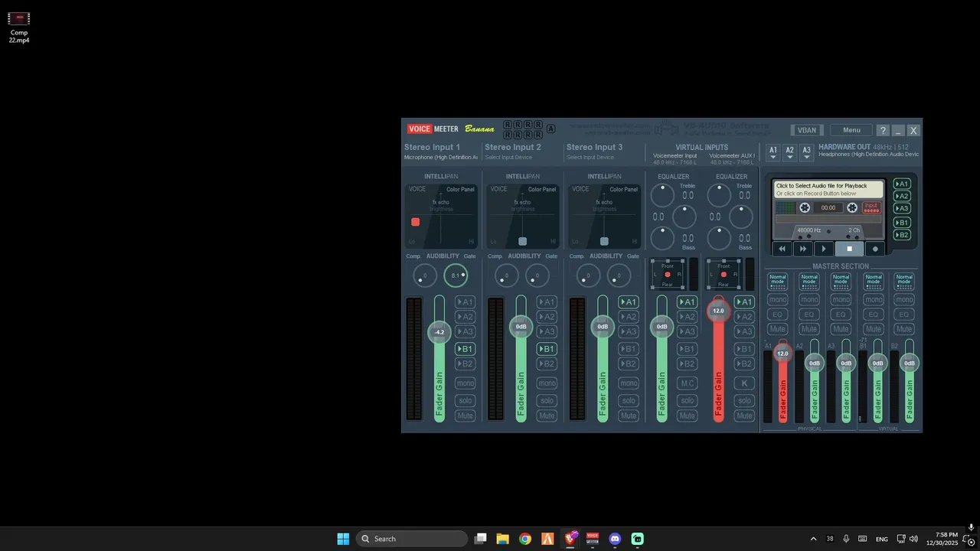Toggle A1 routing on Voicemeeter AUX strip
980x551 pixels.
[x=744, y=302]
